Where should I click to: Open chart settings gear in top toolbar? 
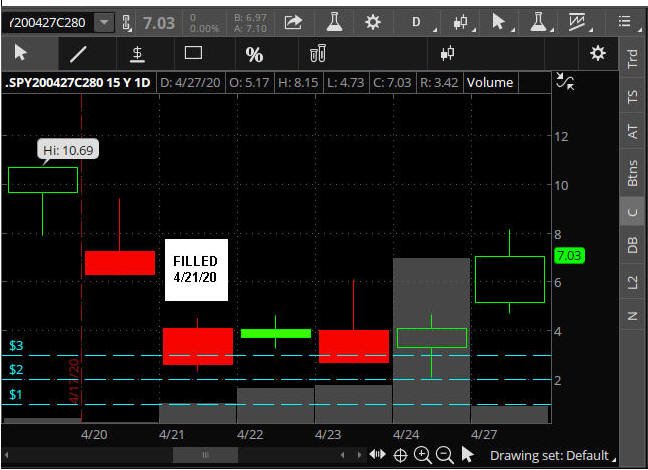[373, 22]
